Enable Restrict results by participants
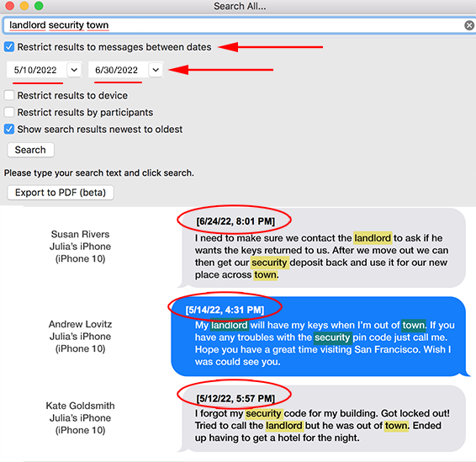 point(9,113)
